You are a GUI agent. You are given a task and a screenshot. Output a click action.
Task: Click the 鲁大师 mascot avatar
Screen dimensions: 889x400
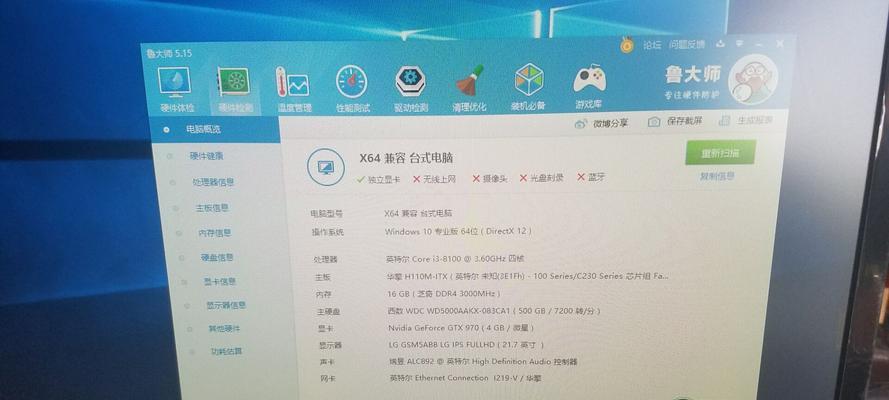click(752, 78)
